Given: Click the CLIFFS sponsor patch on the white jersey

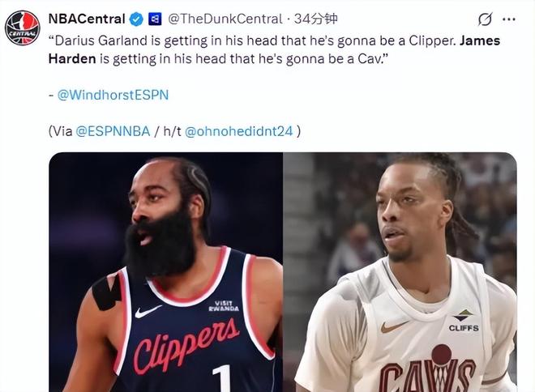Looking at the screenshot, I should 464,321.
